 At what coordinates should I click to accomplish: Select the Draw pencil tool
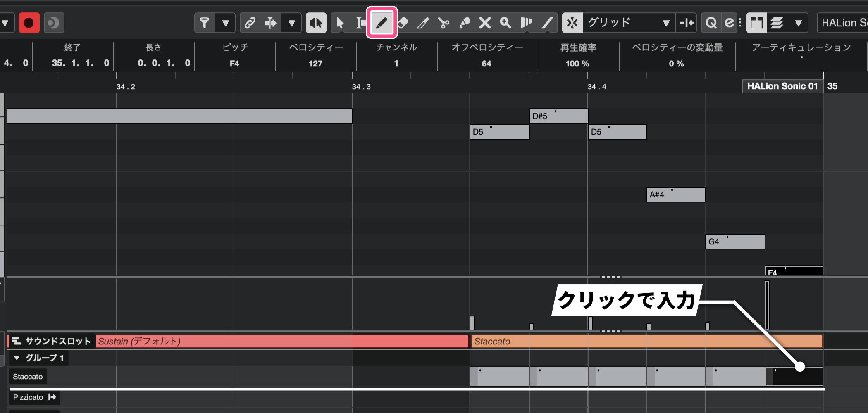click(x=382, y=23)
